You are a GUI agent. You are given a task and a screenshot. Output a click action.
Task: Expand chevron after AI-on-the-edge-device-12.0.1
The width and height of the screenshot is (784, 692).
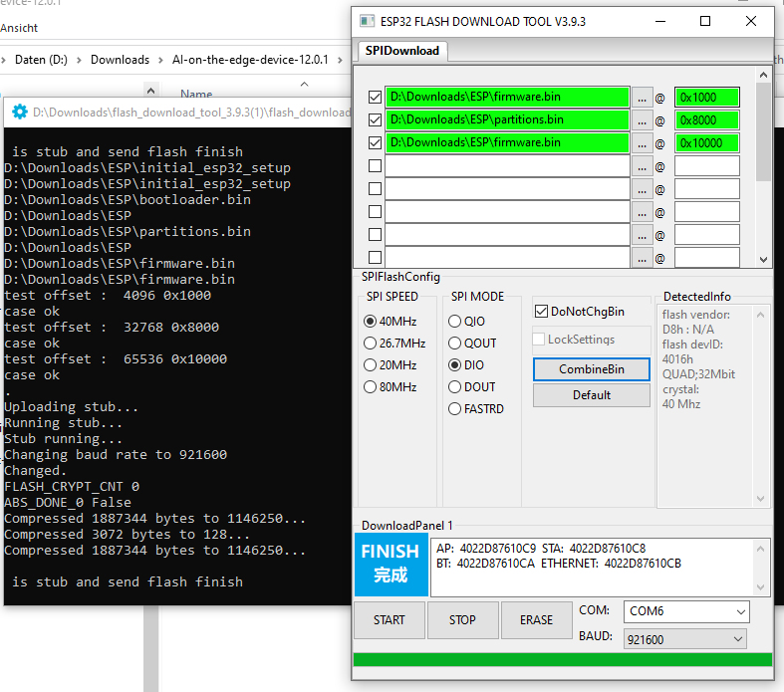[x=340, y=61]
